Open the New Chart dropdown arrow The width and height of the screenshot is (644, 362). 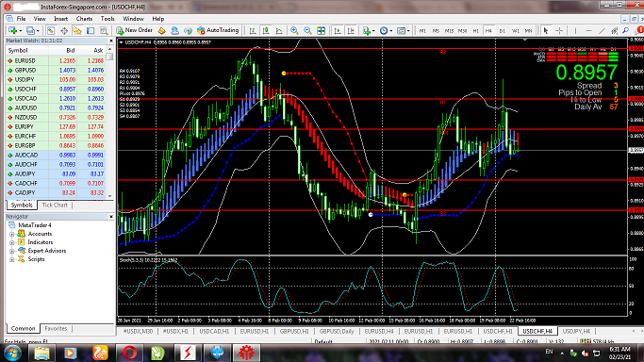point(20,31)
